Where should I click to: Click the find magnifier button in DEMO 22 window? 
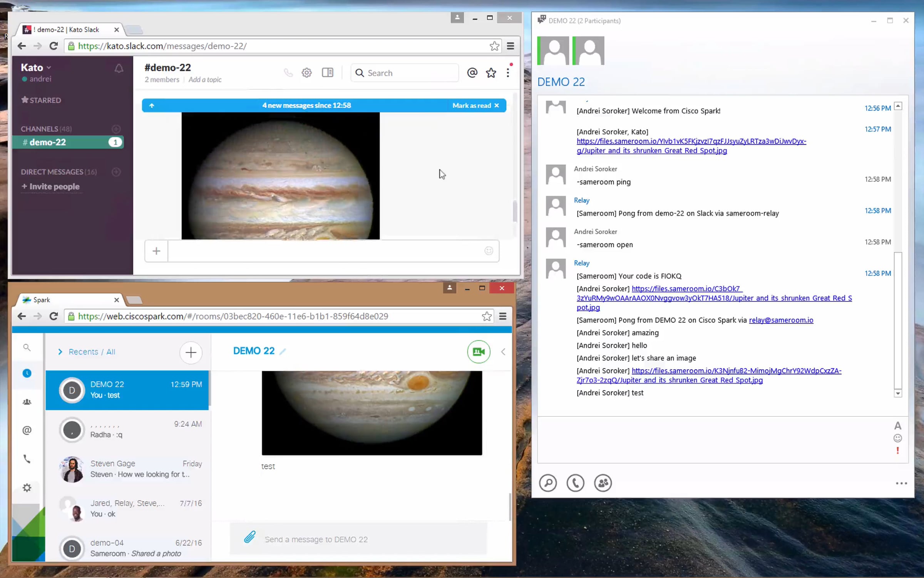click(548, 483)
